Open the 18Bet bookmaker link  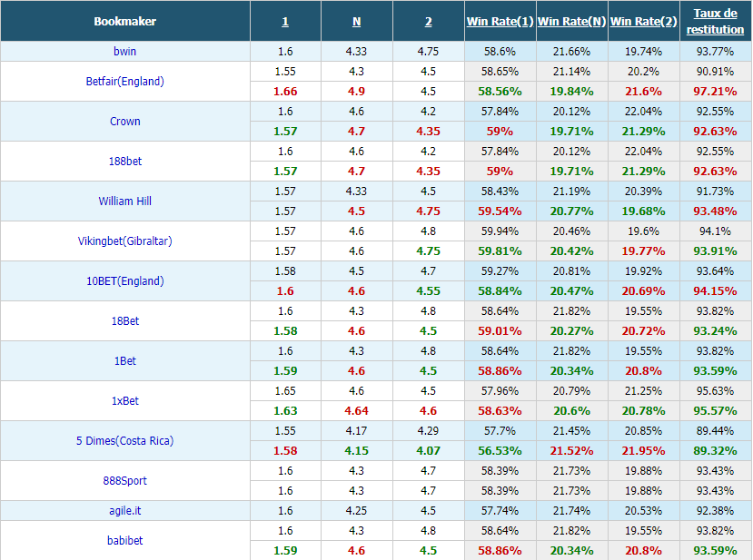click(x=124, y=321)
